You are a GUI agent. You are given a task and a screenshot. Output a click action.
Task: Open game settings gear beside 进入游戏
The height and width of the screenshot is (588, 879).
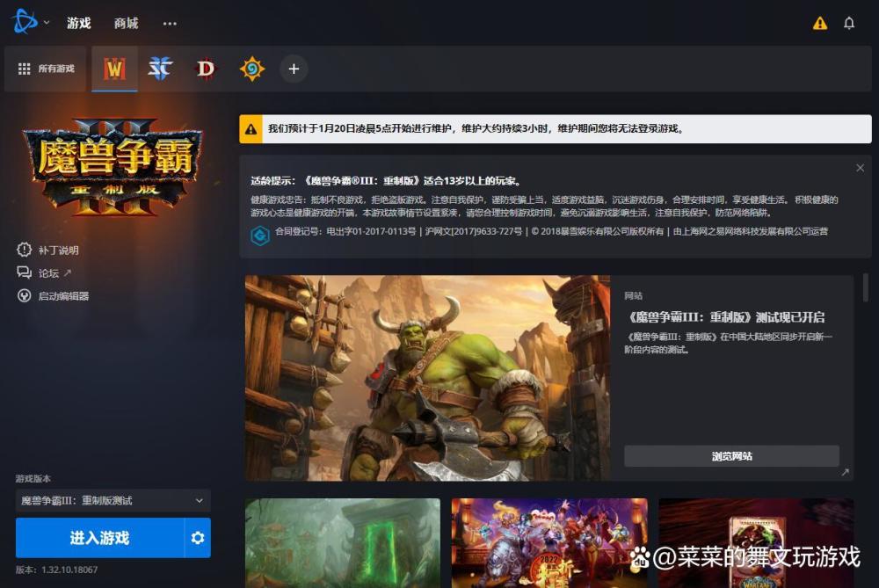(x=197, y=538)
